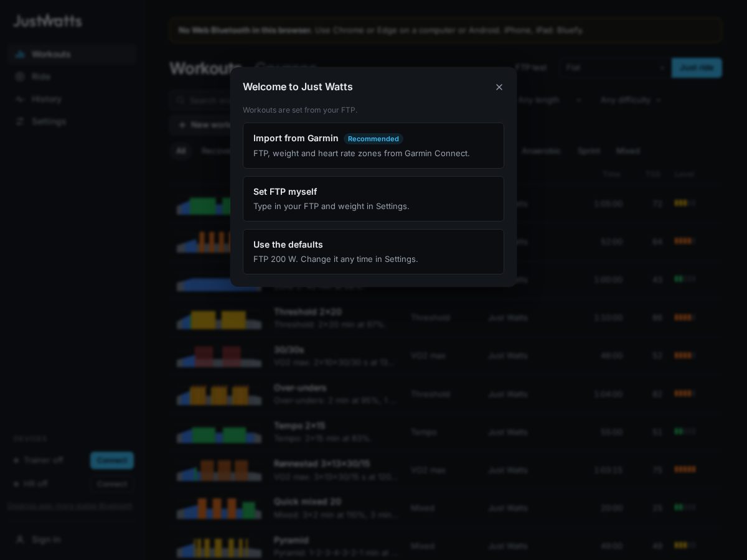Click the 30/30s workout title
The width and height of the screenshot is (747, 560).
pos(289,350)
